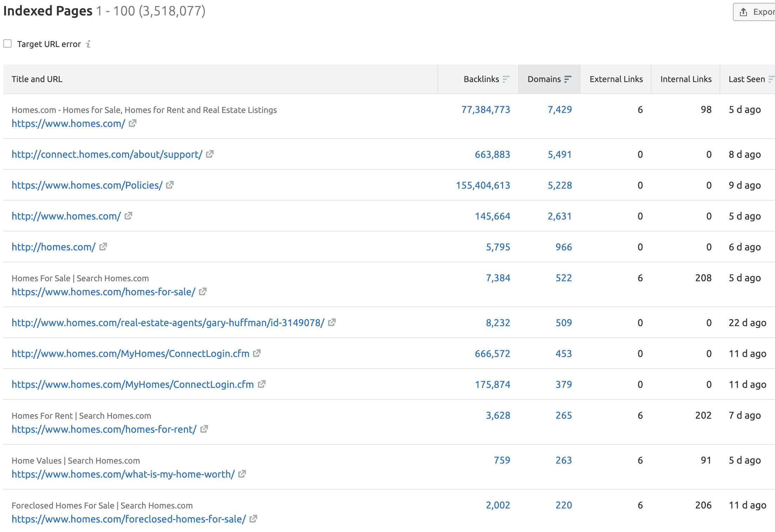Click the export upload icon
775x532 pixels.
(x=744, y=12)
